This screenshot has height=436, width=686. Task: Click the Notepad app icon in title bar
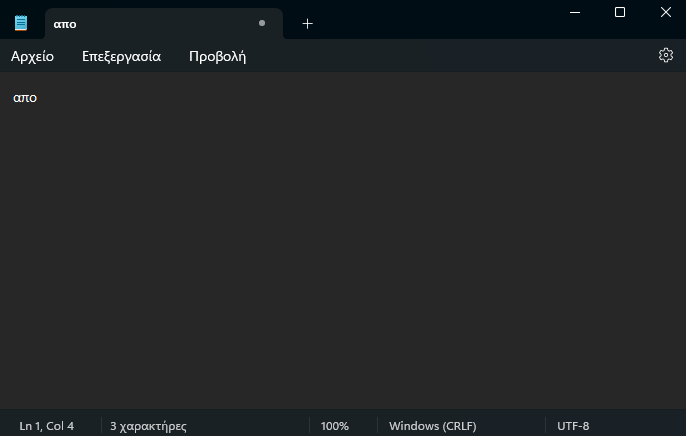coord(21,23)
